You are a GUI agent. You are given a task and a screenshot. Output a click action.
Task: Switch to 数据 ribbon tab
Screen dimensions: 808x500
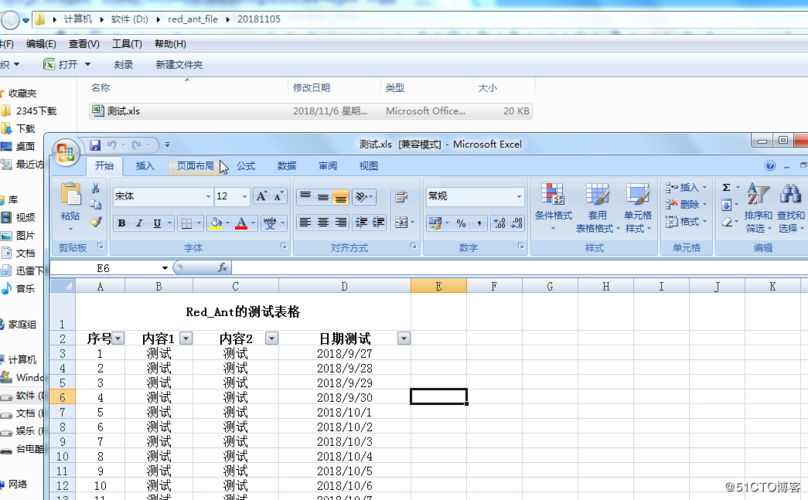(287, 166)
